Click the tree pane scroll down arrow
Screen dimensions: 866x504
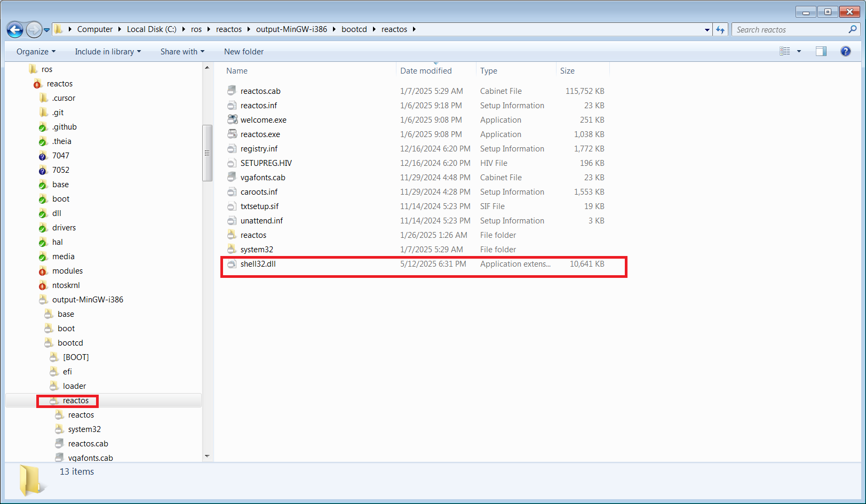point(207,457)
